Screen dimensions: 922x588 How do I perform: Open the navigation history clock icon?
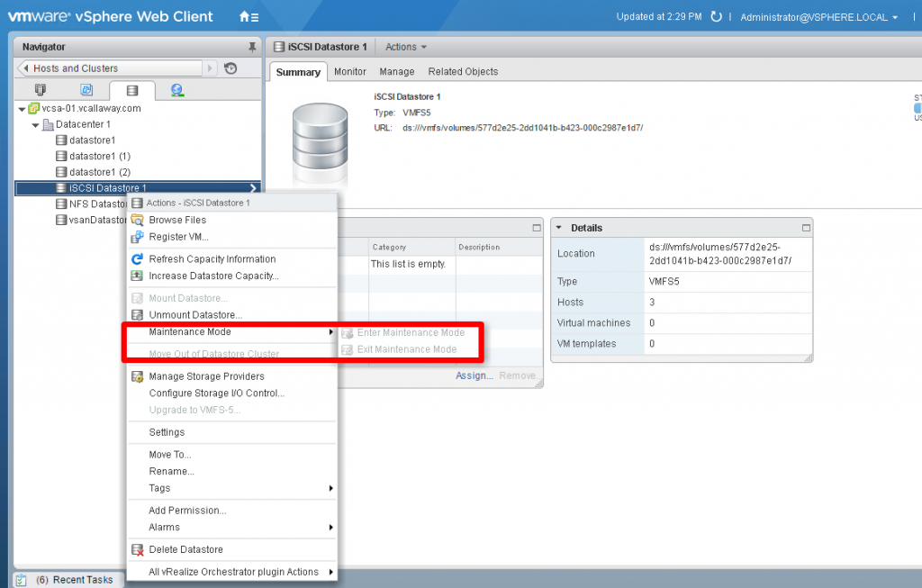coord(230,68)
